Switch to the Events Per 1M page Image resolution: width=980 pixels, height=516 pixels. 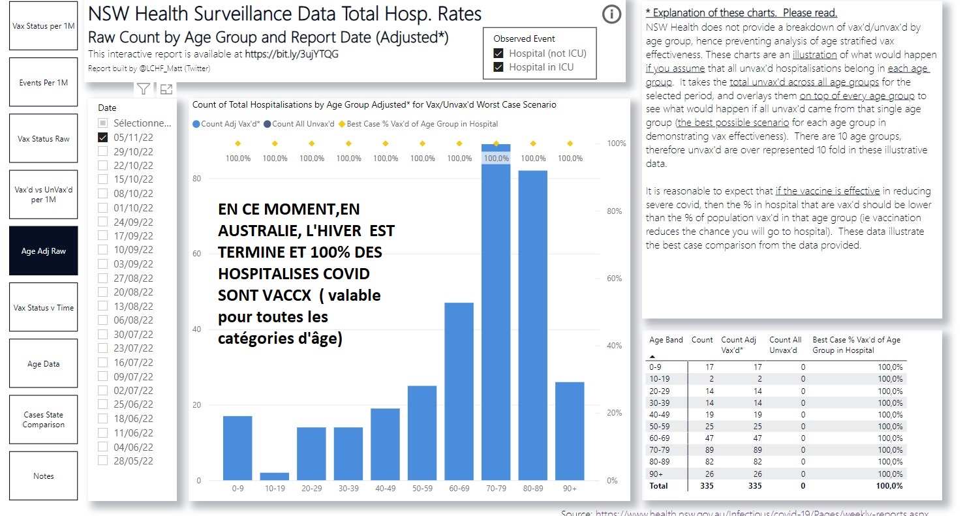(43, 83)
